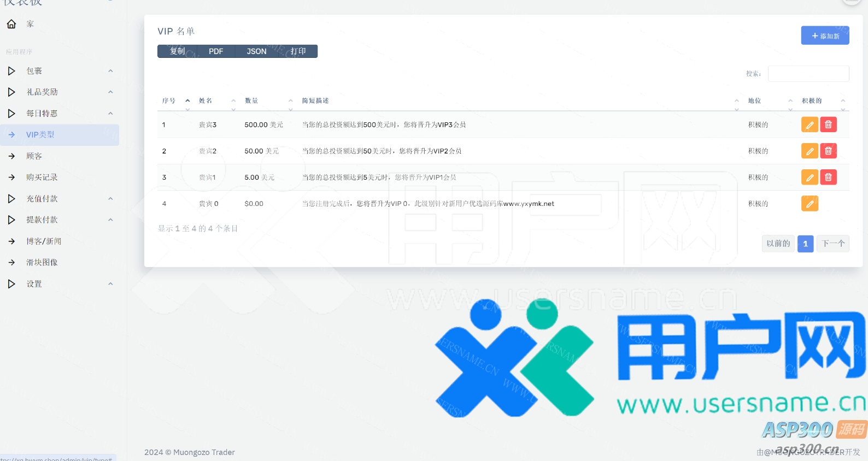Expand the 包裹 menu chevron

click(110, 71)
